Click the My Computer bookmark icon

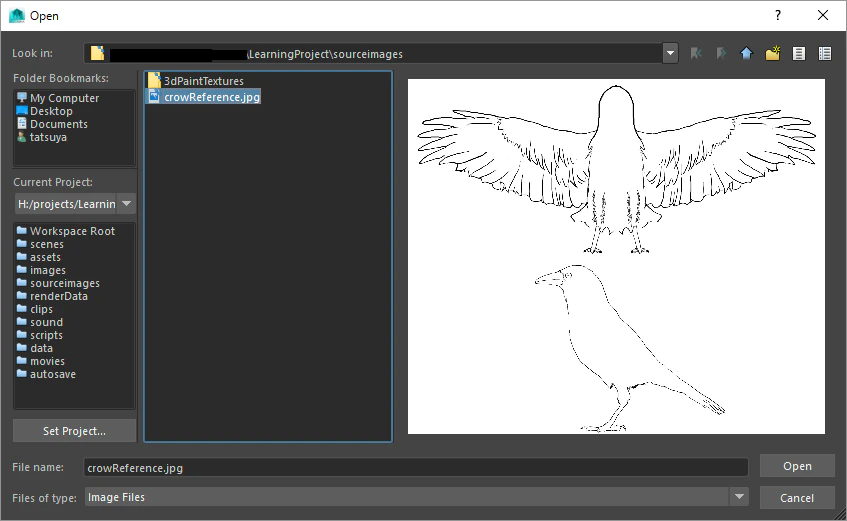click(x=22, y=97)
